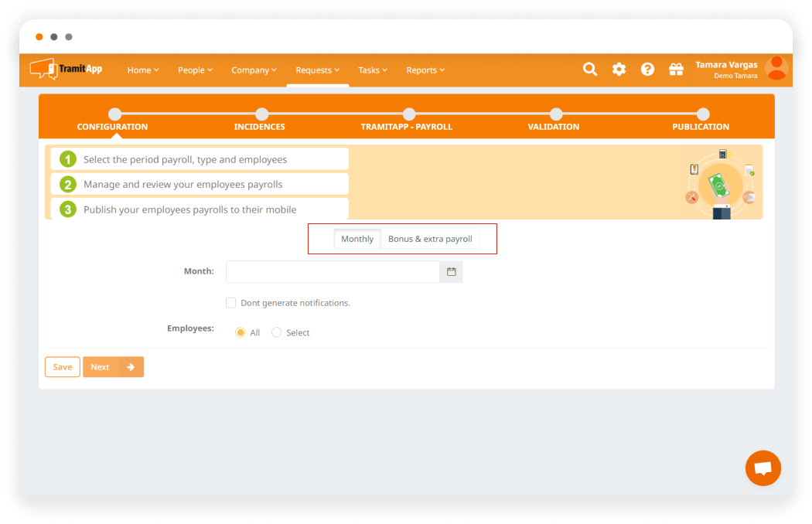Open the Reports dropdown menu
The height and width of the screenshot is (524, 812).
click(x=425, y=70)
